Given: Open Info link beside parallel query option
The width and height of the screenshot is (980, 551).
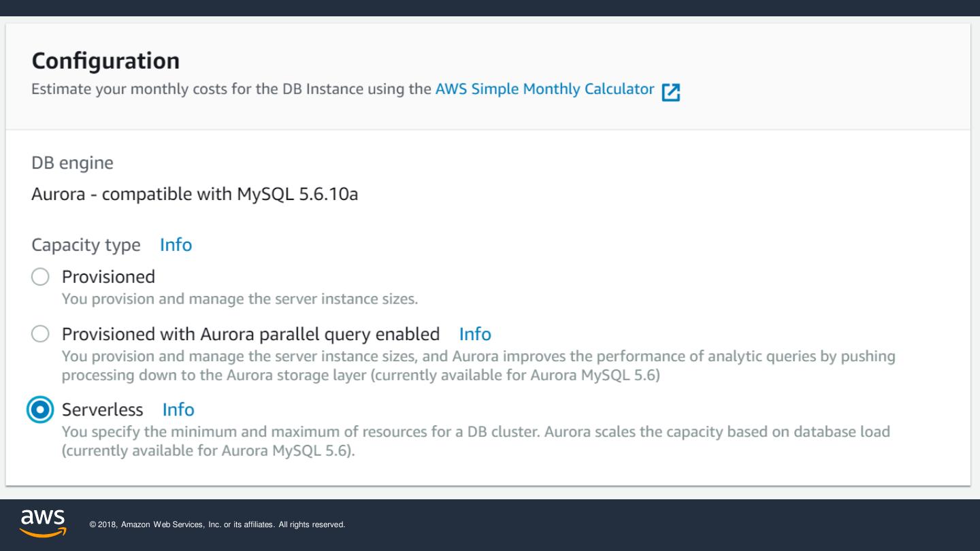Looking at the screenshot, I should (474, 334).
